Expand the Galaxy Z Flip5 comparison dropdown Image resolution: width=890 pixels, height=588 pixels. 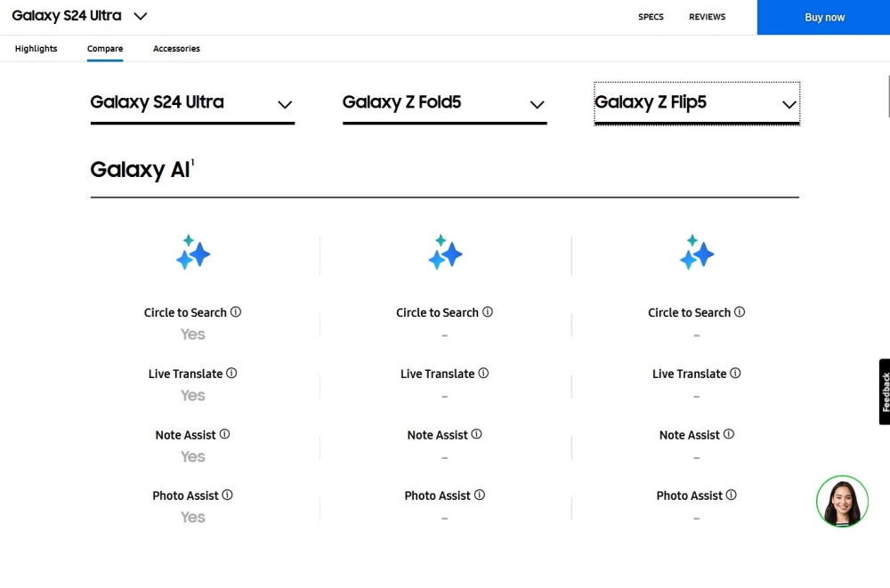click(697, 104)
